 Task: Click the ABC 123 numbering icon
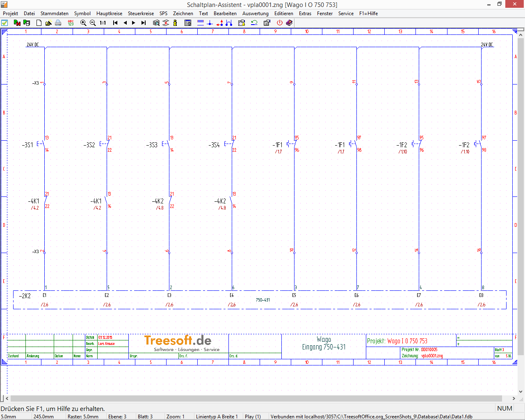click(x=71, y=23)
